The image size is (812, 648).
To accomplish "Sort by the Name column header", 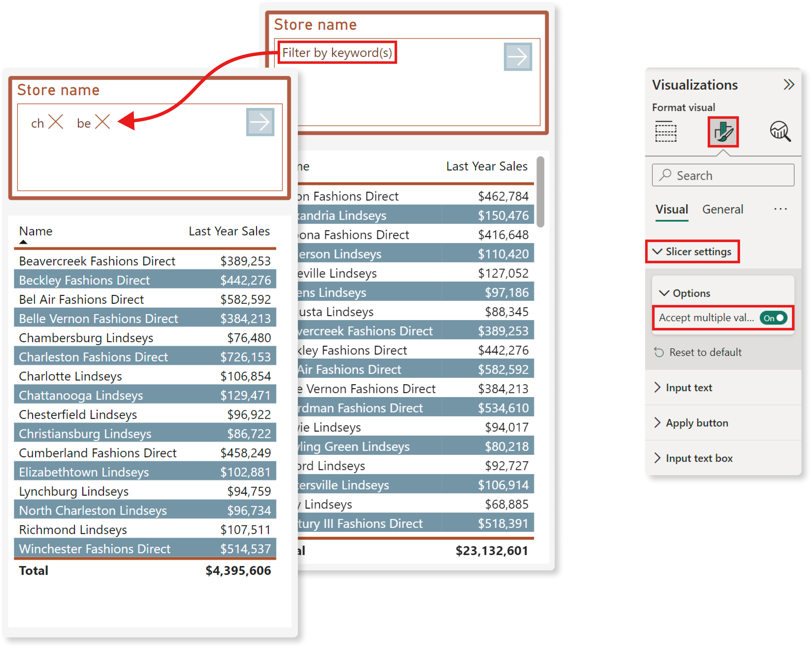I will pos(36,231).
